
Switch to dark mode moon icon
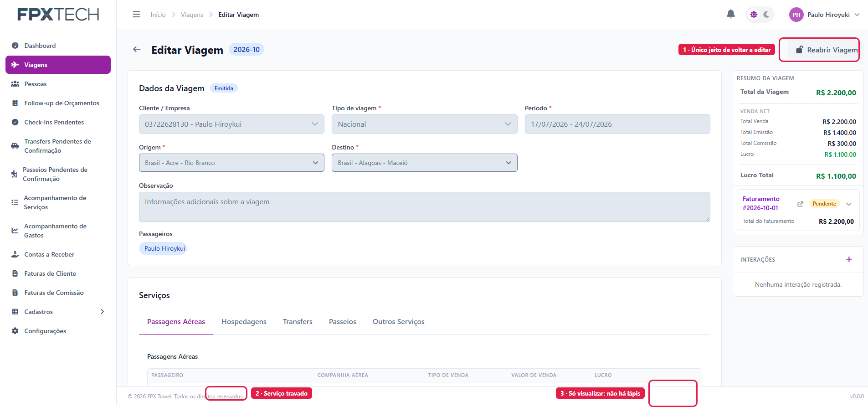point(766,15)
